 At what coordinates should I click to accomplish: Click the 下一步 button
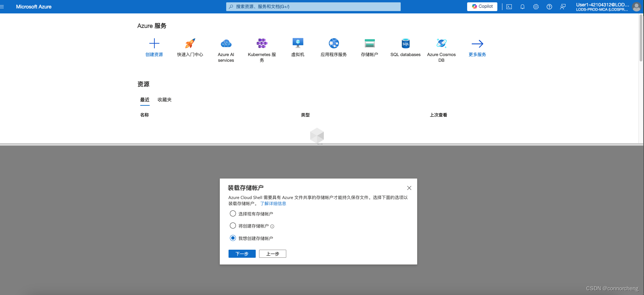(x=242, y=254)
